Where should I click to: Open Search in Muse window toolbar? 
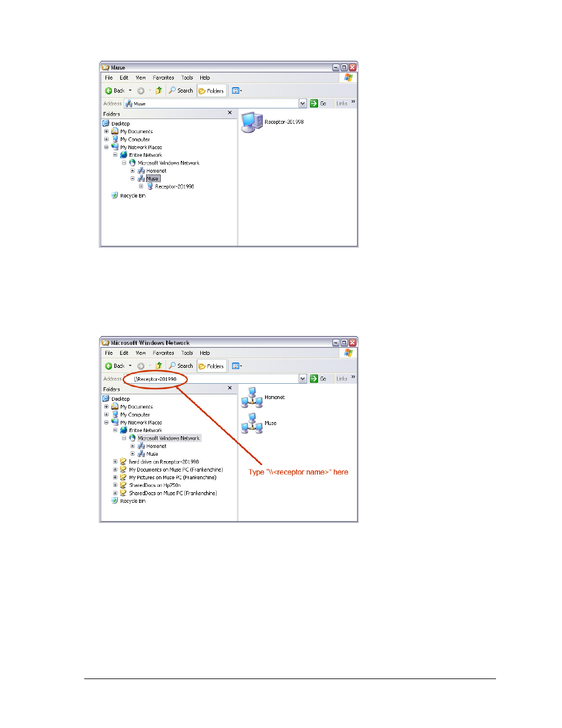(181, 91)
